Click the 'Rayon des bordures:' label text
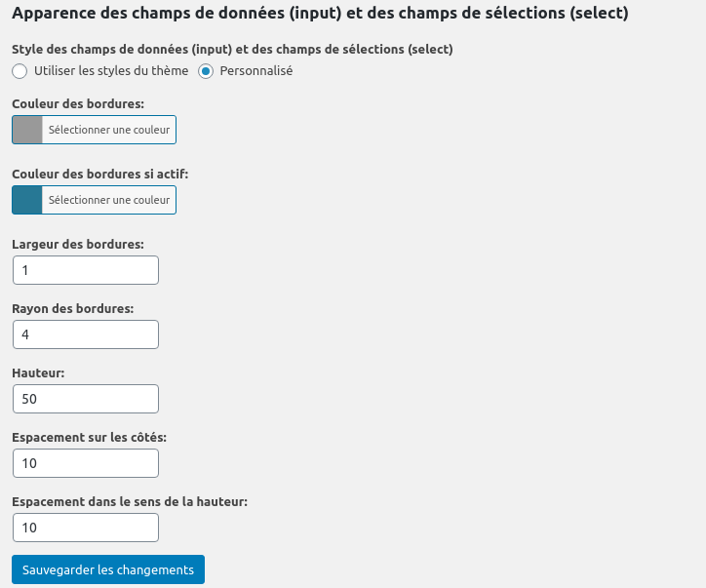This screenshot has height=588, width=706. [x=73, y=308]
